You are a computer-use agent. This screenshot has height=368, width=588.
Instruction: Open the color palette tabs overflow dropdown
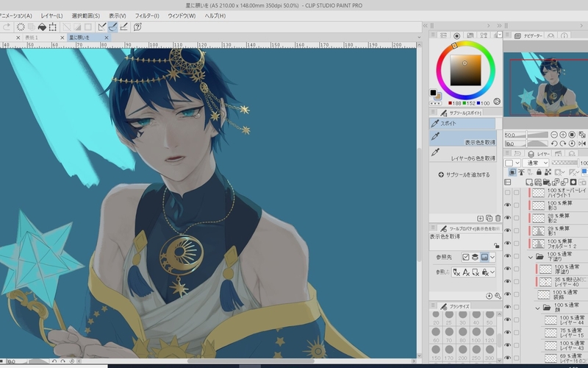(x=500, y=35)
